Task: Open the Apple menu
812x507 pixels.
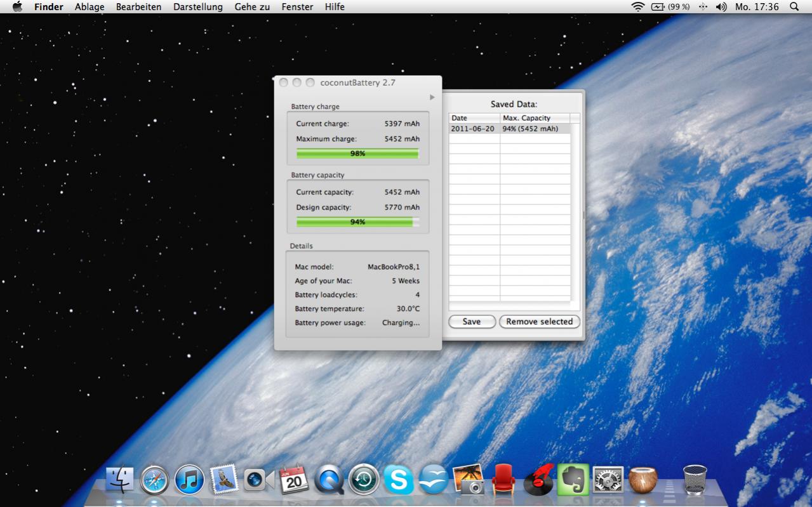Action: [17, 7]
